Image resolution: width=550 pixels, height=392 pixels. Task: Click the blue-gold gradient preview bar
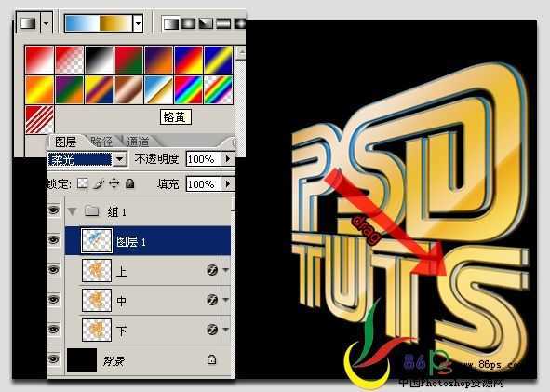click(99, 23)
